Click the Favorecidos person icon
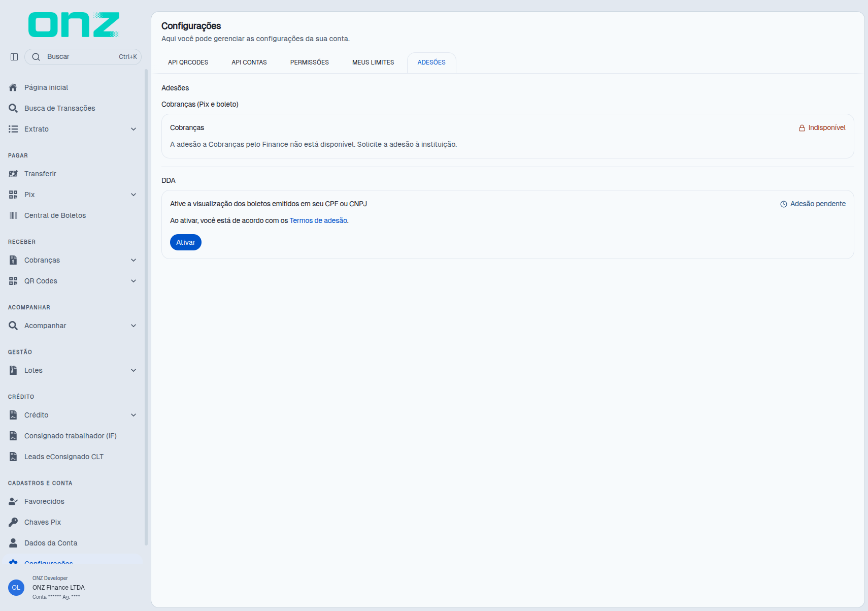Viewport: 868px width, 611px height. coord(13,501)
